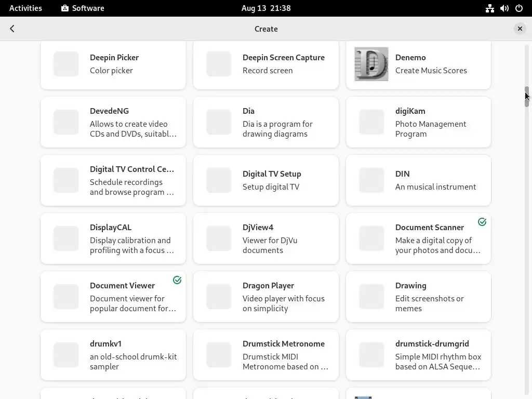The height and width of the screenshot is (399, 532).
Task: Click Document Scanner's installed checkmark badge
Action: [x=482, y=222]
